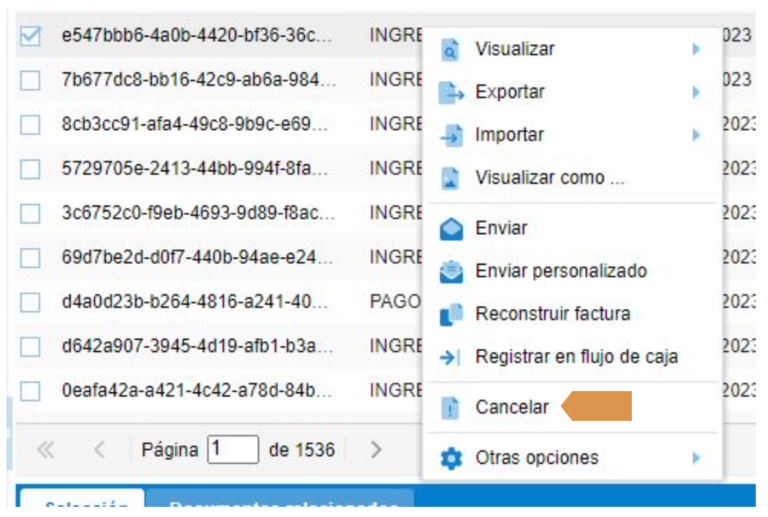Screen dimensions: 768x517
Task: Expand the Exportar submenu arrow
Action: (696, 93)
